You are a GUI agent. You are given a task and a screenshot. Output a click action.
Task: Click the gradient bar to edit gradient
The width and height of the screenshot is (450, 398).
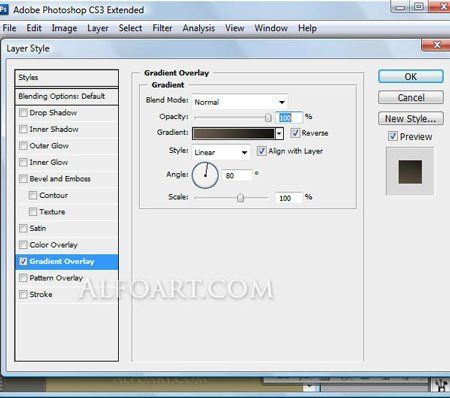click(234, 134)
